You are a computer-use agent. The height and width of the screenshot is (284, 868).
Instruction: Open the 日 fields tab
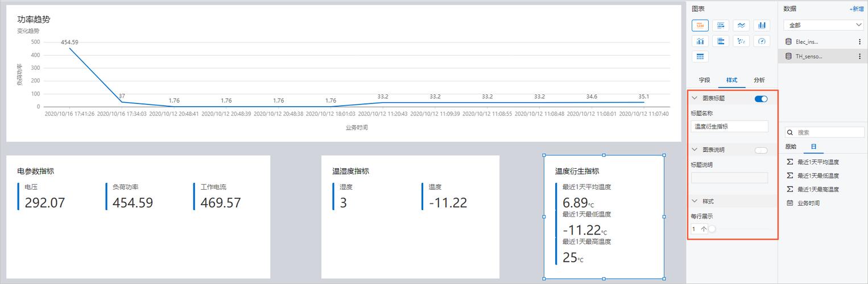coord(813,147)
